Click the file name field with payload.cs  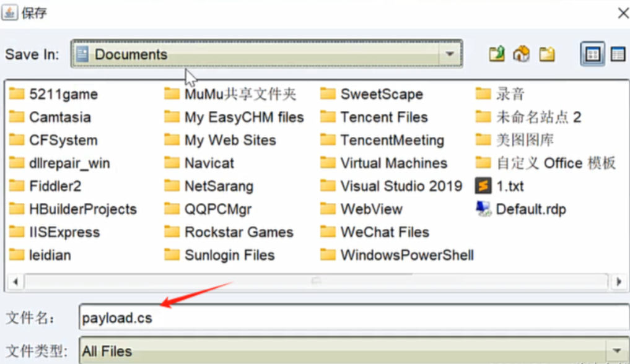coord(354,318)
